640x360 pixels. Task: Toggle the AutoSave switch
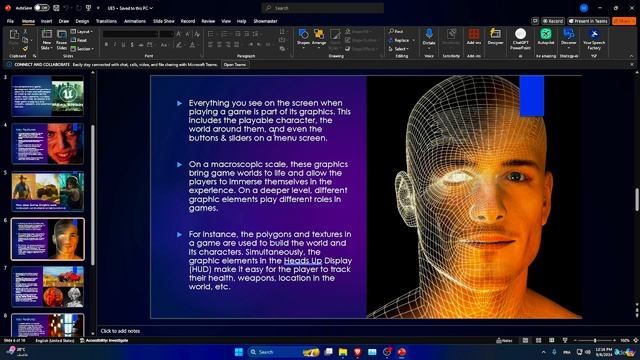pos(42,8)
